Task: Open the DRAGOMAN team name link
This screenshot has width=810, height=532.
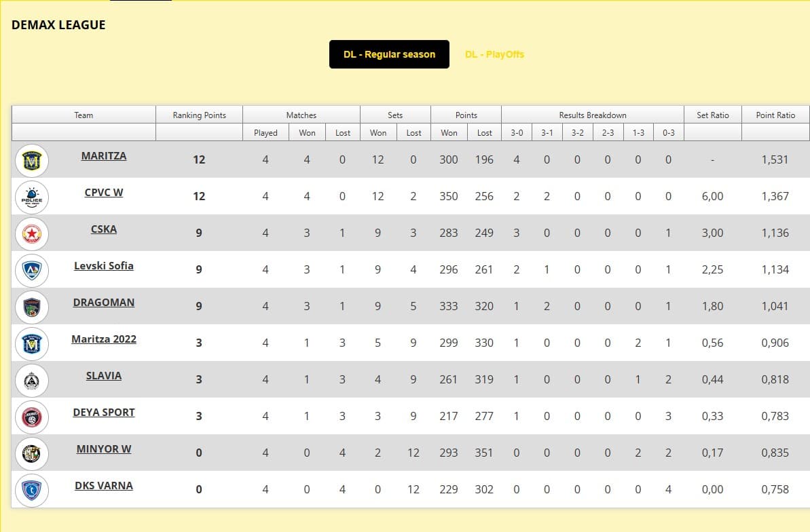Action: coord(104,303)
